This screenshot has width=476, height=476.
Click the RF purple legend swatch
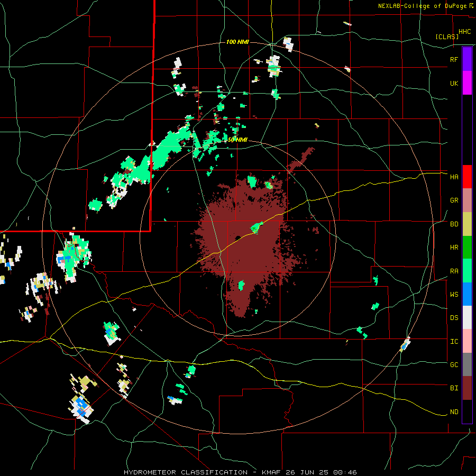[467, 59]
